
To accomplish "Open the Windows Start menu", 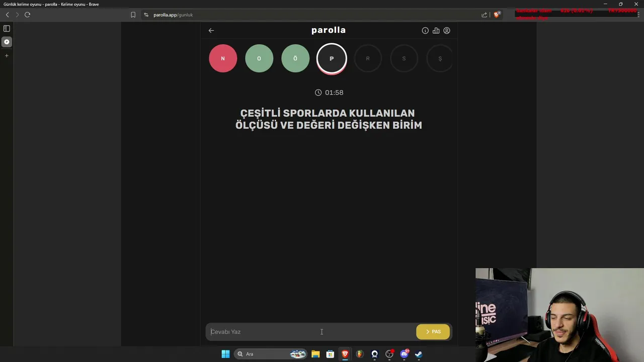I will (x=225, y=354).
